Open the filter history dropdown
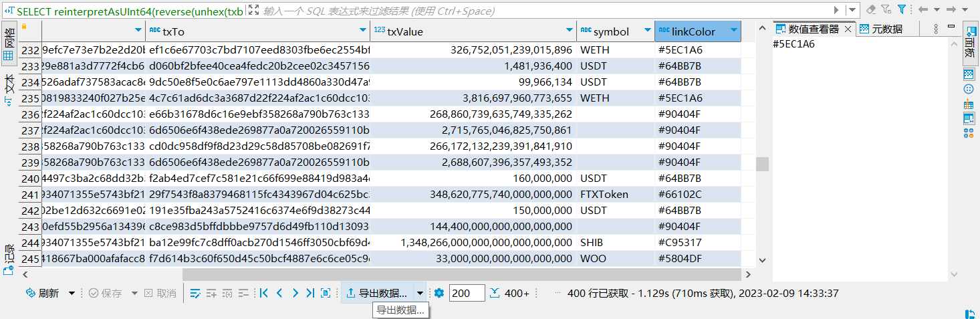This screenshot has width=980, height=319. pos(852,10)
